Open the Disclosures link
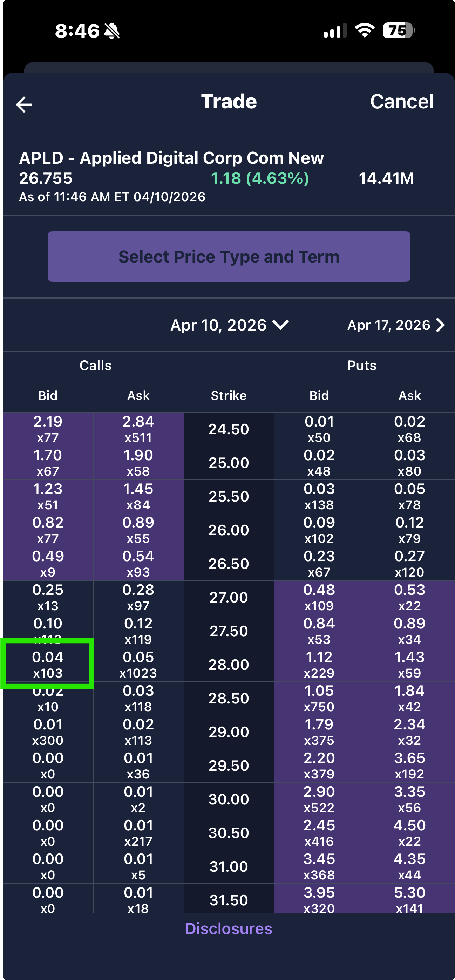This screenshot has height=980, width=455. coord(229,928)
